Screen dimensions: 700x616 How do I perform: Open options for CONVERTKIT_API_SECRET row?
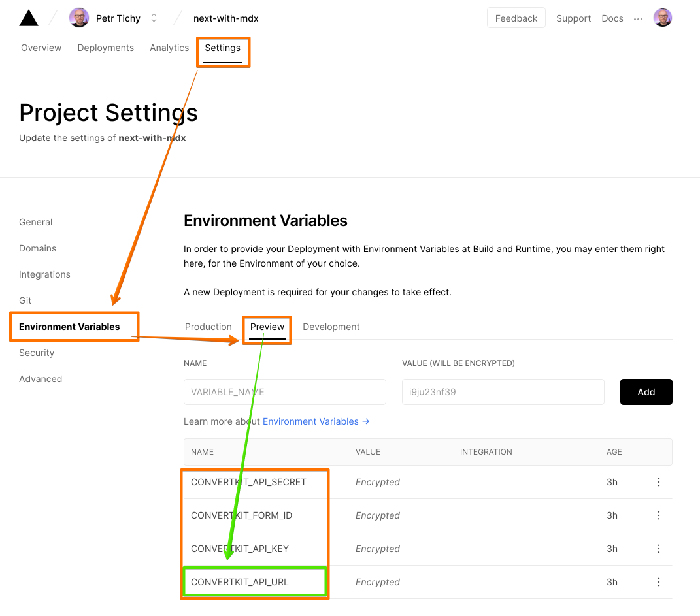pyautogui.click(x=658, y=482)
